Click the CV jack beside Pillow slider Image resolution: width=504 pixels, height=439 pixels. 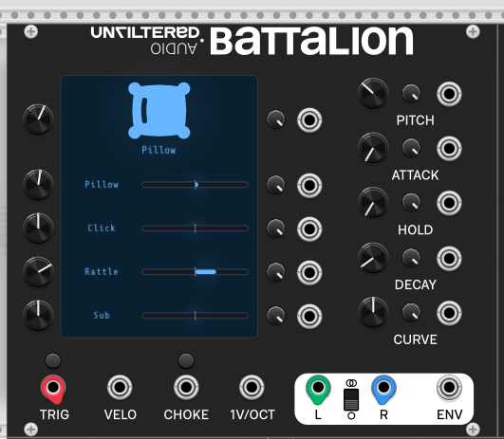tap(309, 185)
